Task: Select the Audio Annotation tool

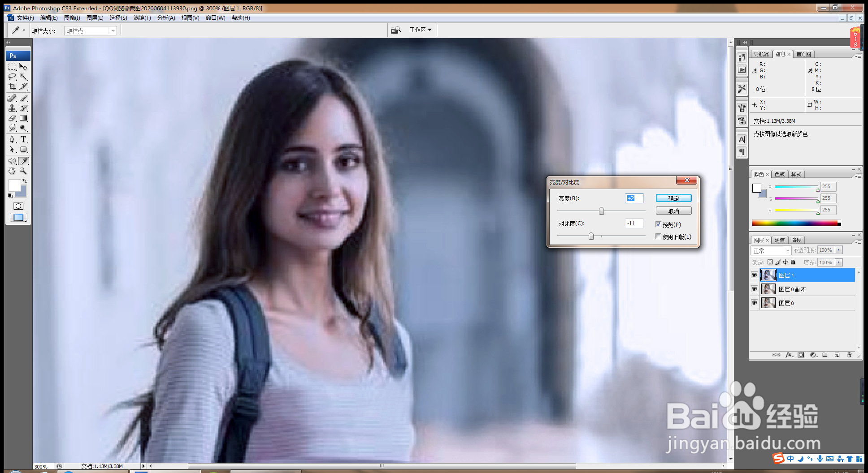Action: [x=13, y=161]
